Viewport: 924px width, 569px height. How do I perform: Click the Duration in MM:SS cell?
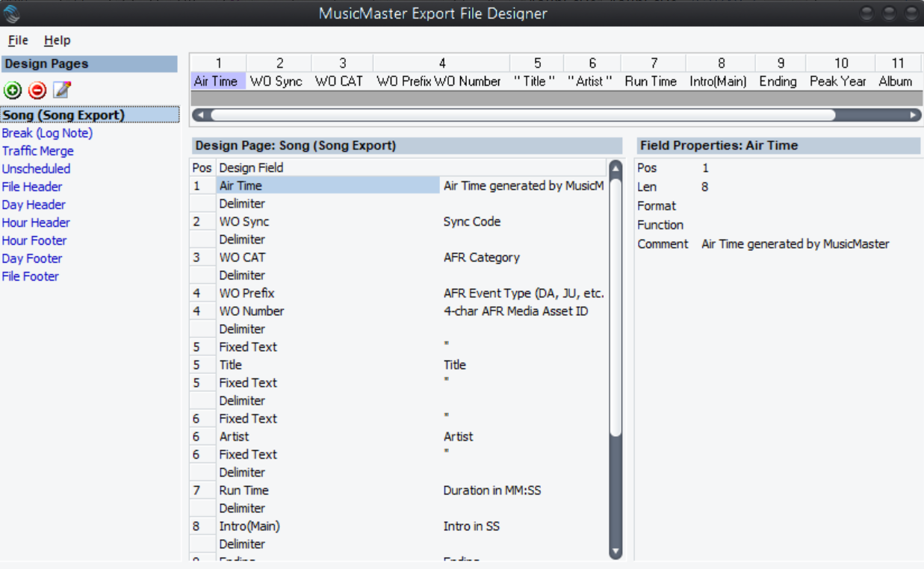point(492,491)
